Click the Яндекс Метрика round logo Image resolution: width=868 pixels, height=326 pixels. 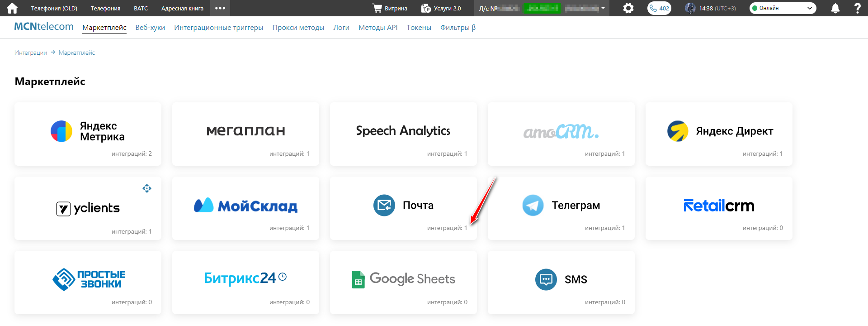tap(61, 131)
